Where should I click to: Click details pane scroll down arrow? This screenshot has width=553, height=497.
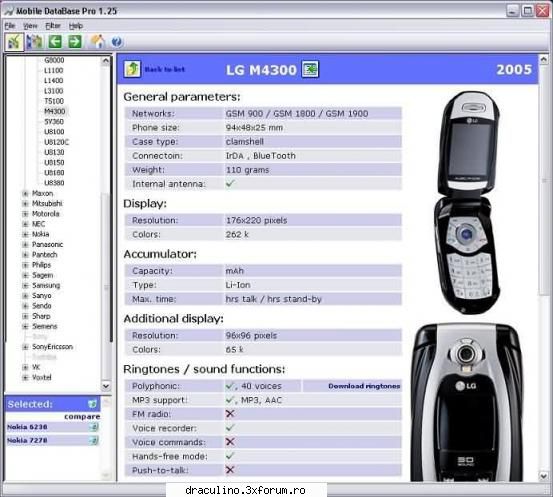coord(543,476)
